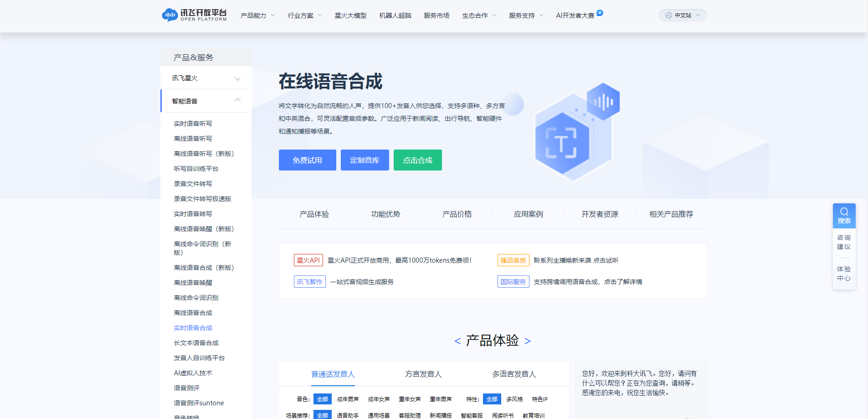This screenshot has height=419, width=868.
Task: Expand the 生态合作 menu dropdown
Action: [x=479, y=16]
